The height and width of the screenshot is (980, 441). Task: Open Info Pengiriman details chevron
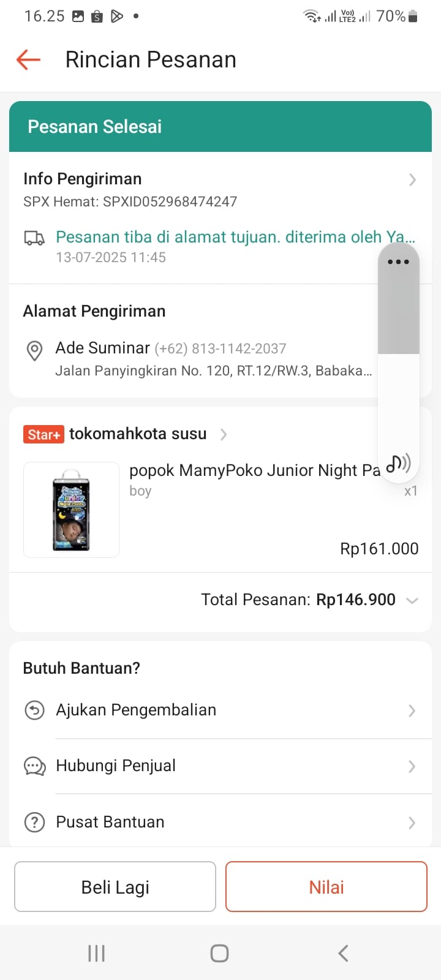pyautogui.click(x=412, y=179)
